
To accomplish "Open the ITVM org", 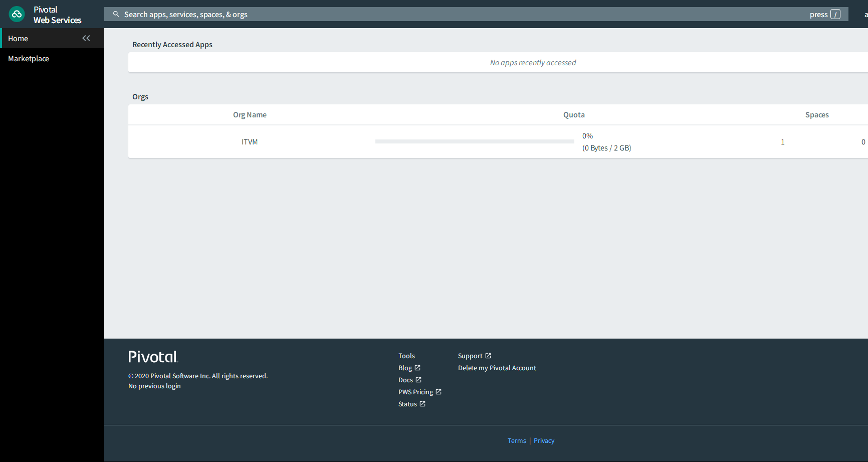I will pyautogui.click(x=250, y=142).
